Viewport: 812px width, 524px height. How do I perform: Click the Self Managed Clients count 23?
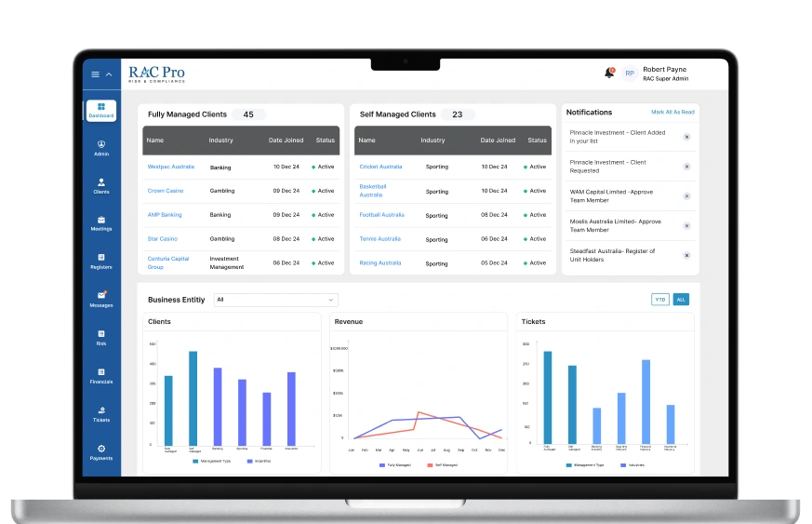(x=458, y=114)
